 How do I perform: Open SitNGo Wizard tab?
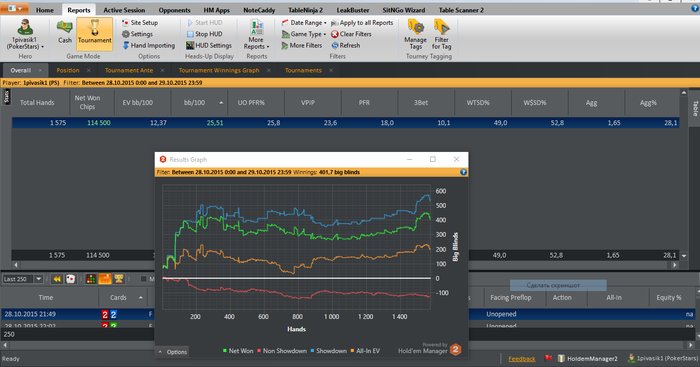[404, 10]
